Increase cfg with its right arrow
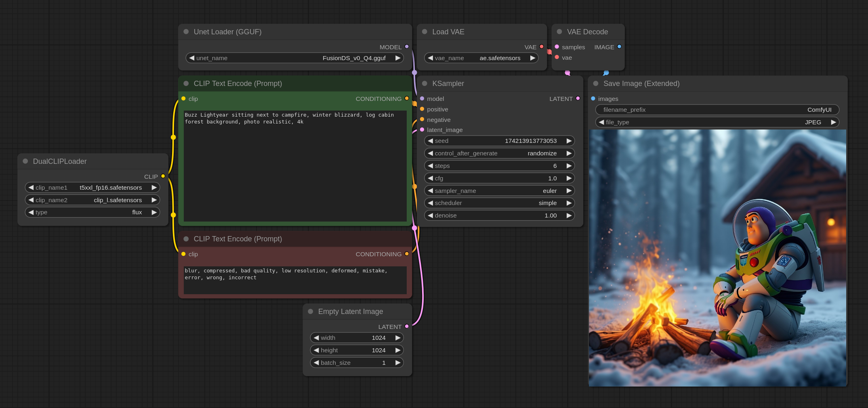This screenshot has width=868, height=408. click(569, 178)
